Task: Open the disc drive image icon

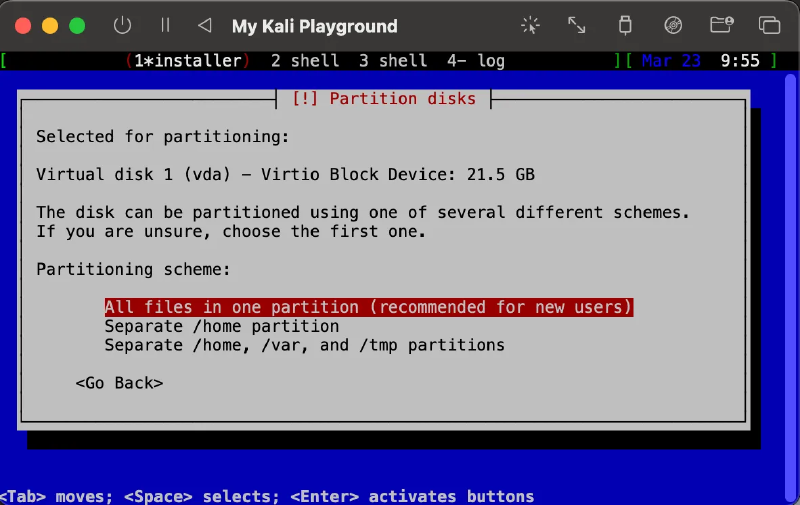Action: click(x=673, y=26)
